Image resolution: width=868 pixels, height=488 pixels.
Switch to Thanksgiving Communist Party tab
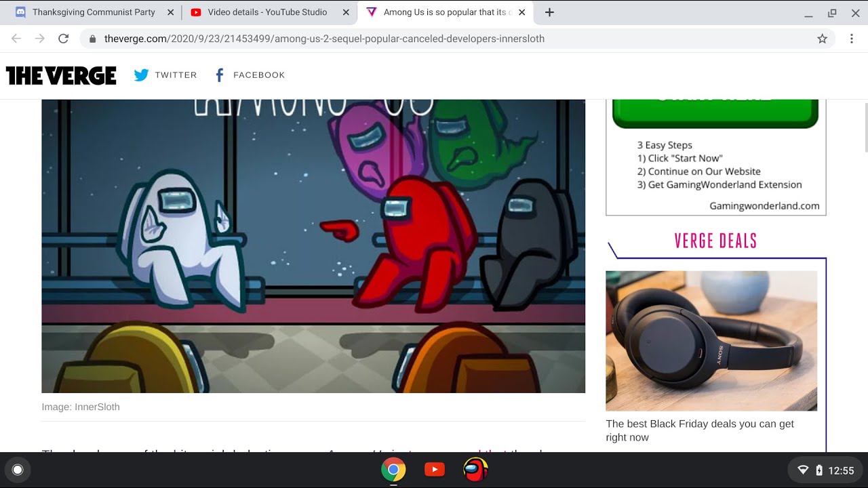(94, 12)
